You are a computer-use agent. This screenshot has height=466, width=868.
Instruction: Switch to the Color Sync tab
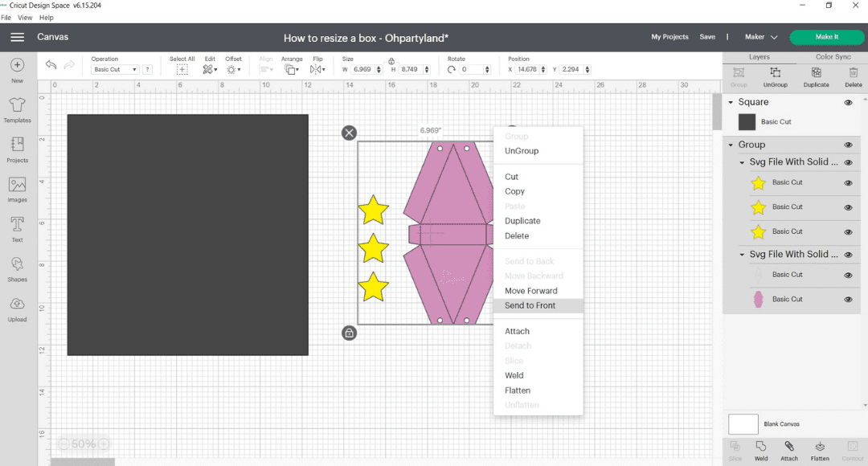833,57
